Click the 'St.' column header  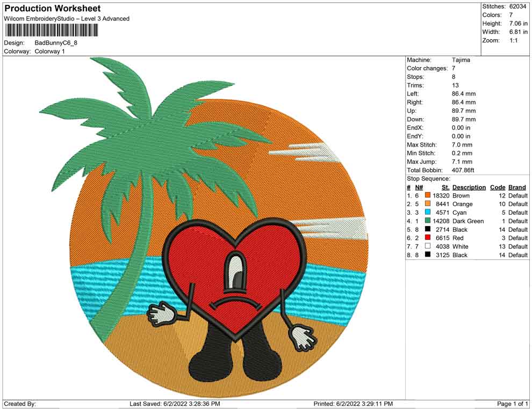445,187
